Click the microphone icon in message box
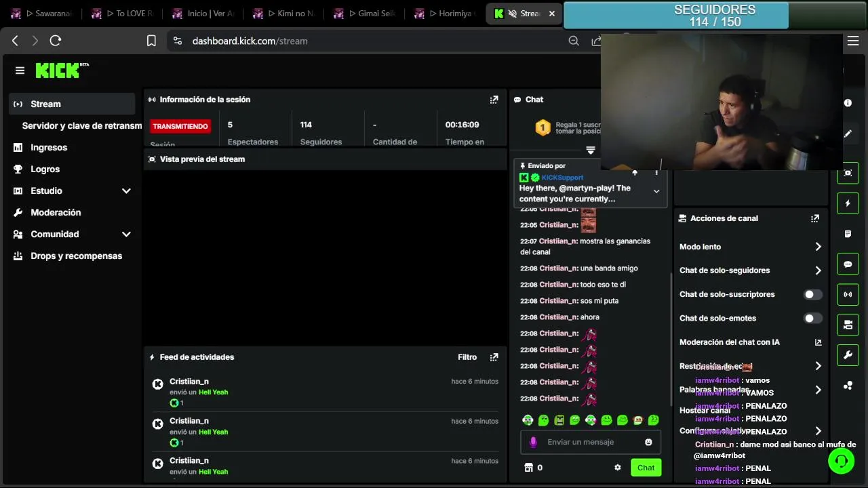This screenshot has height=488, width=868. tap(533, 442)
